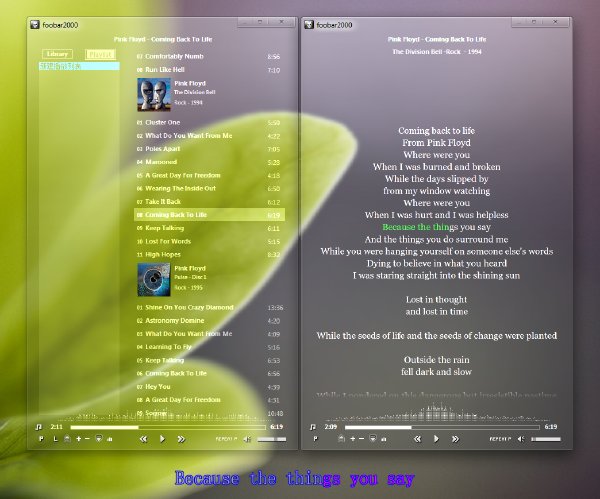Click the play button in left window
Screen dimensions: 600x499
162,439
